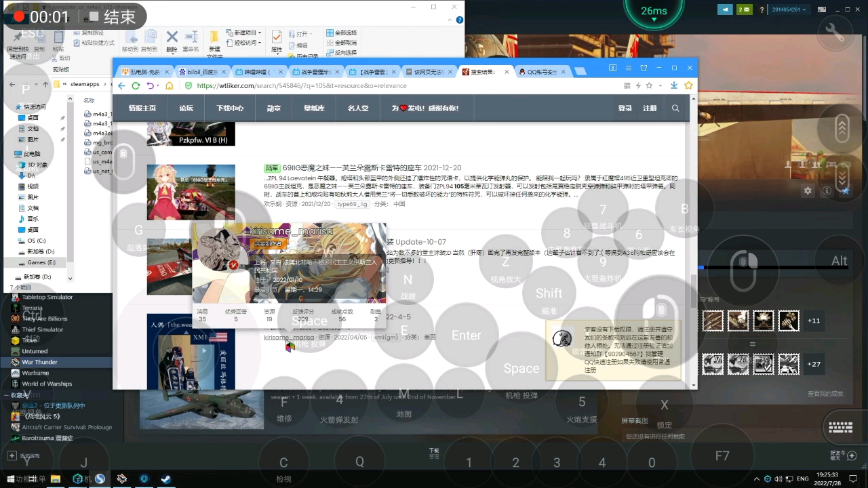Tap the virtual M 地图 key
The height and width of the screenshot is (488, 868).
click(403, 393)
